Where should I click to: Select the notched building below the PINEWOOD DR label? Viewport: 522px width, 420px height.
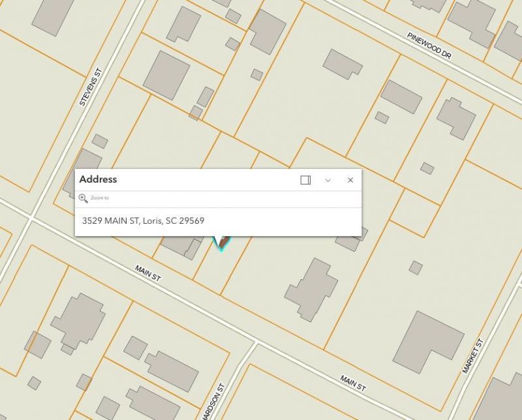[x=343, y=64]
